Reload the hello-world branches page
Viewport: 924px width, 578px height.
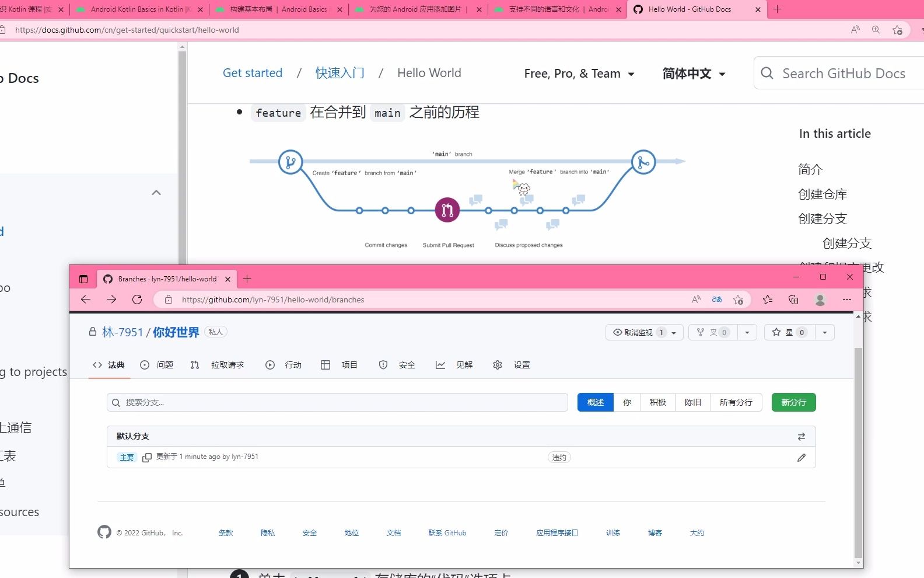pos(137,300)
